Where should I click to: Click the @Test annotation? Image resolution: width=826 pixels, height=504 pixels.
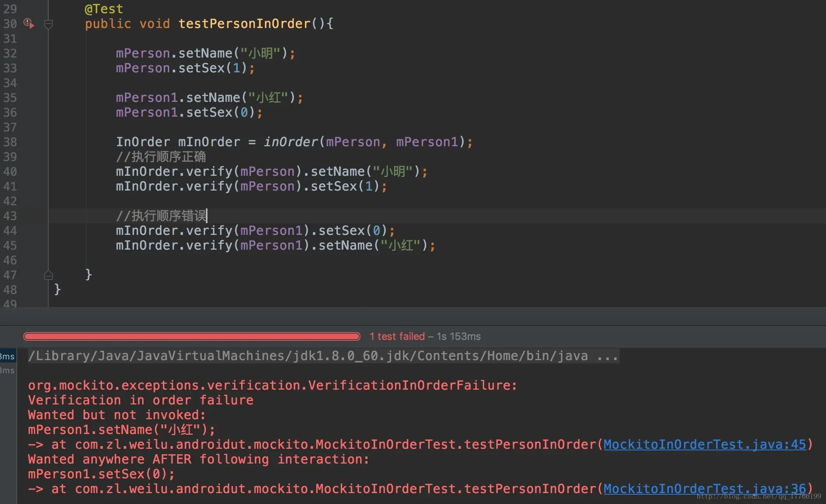(104, 9)
